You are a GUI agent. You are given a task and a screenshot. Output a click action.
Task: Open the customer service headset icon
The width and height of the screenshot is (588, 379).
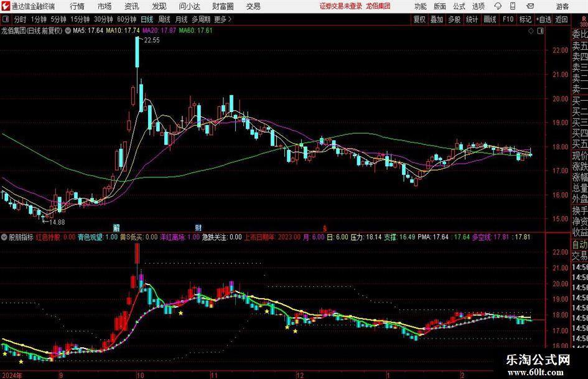498,6
